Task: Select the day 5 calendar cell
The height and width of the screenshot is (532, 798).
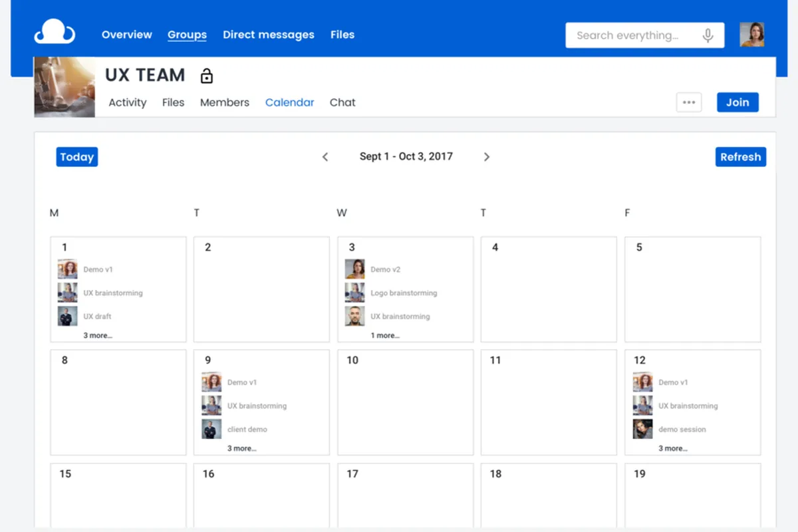Action: 693,289
